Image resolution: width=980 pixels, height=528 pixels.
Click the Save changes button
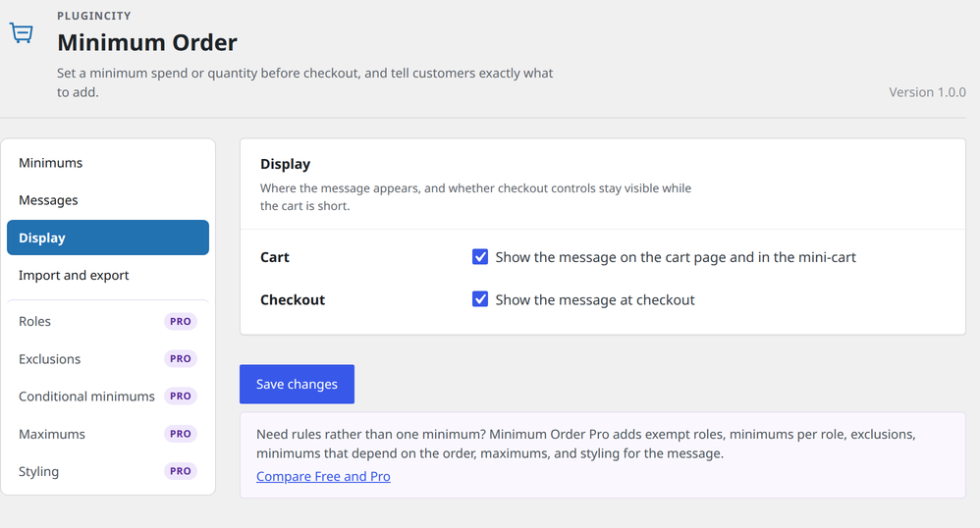click(297, 385)
